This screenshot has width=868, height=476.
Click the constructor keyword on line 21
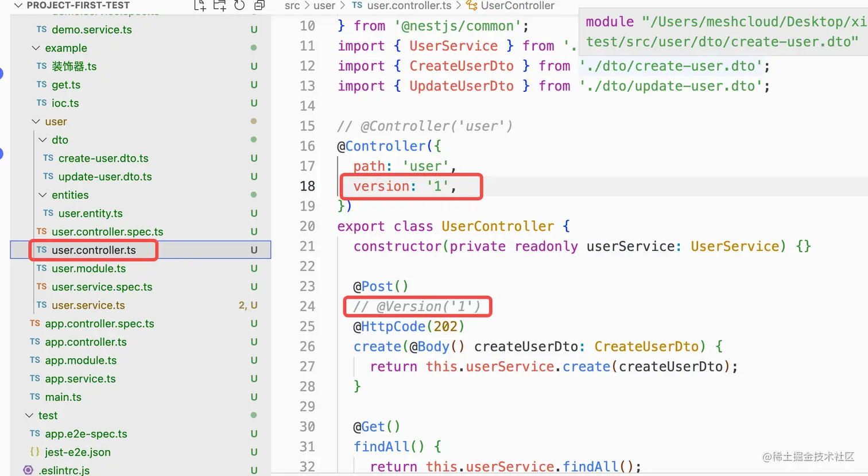point(397,246)
